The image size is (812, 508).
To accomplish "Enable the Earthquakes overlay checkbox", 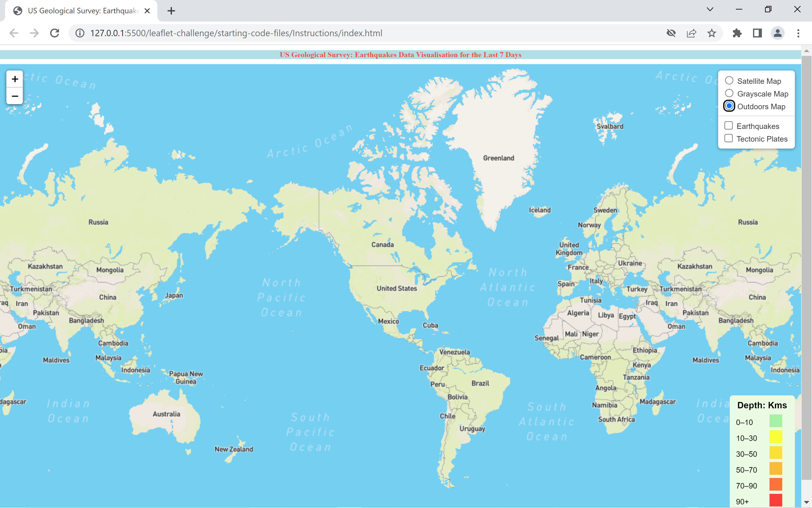I will pos(728,126).
